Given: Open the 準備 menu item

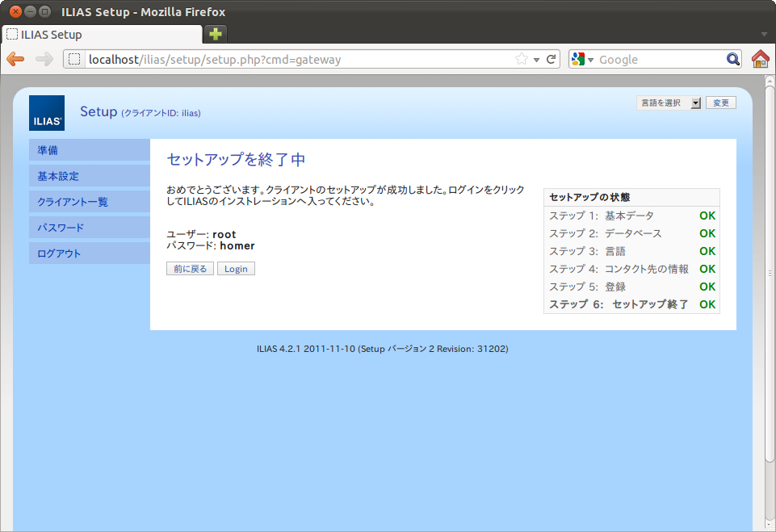Looking at the screenshot, I should click(89, 150).
